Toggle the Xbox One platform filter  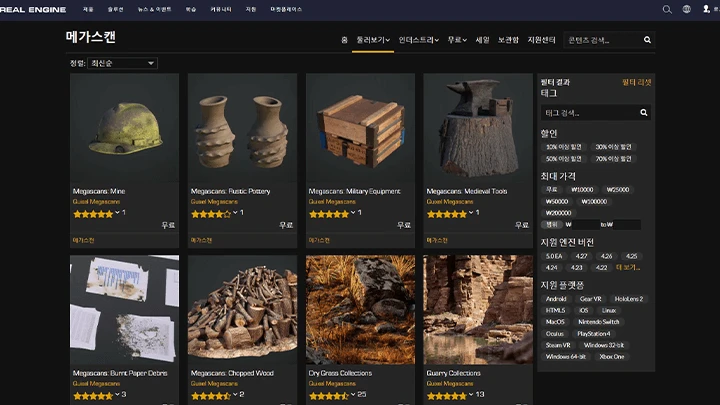coord(612,357)
